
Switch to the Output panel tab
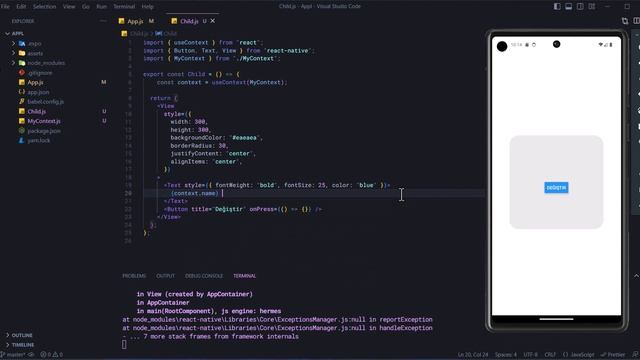click(x=165, y=276)
